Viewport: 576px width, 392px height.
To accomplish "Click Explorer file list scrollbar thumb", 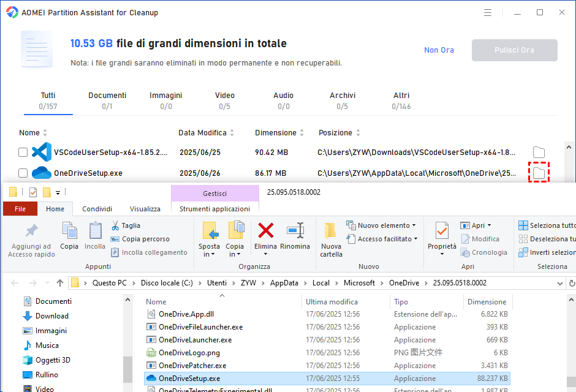I will click(571, 382).
